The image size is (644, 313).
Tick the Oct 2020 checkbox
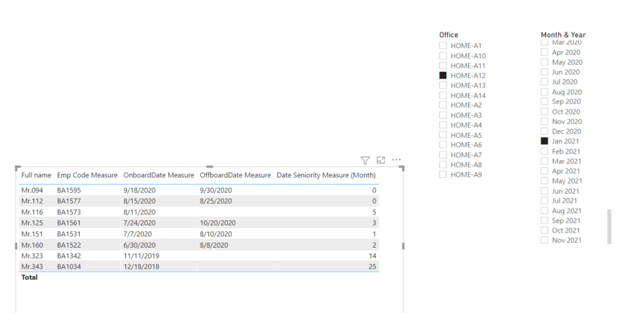point(544,111)
